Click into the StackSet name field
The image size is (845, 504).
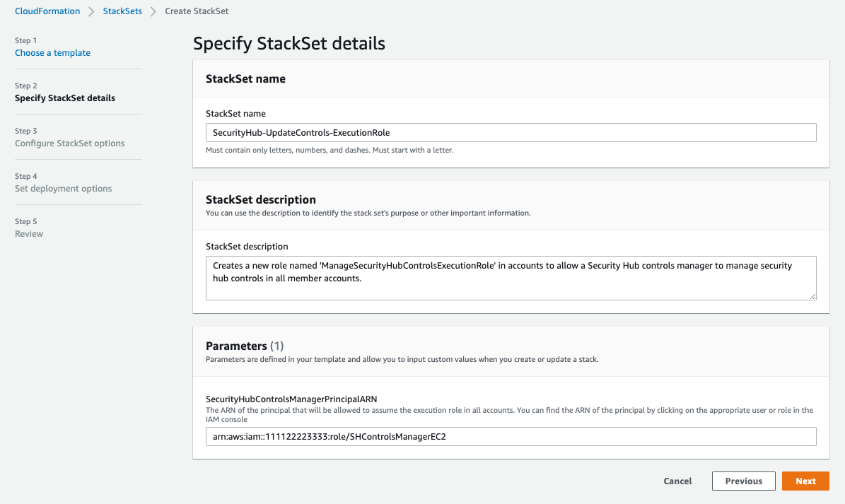coord(511,133)
